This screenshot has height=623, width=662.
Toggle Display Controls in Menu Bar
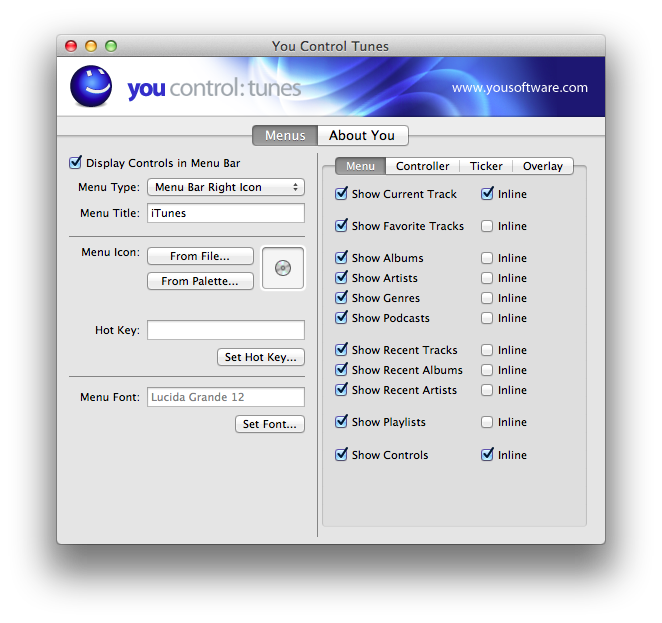click(76, 162)
